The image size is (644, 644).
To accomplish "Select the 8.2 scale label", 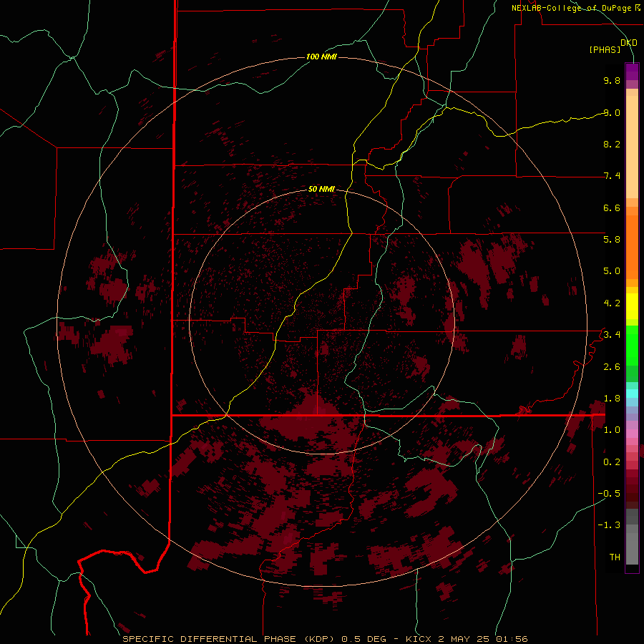I will tap(612, 144).
